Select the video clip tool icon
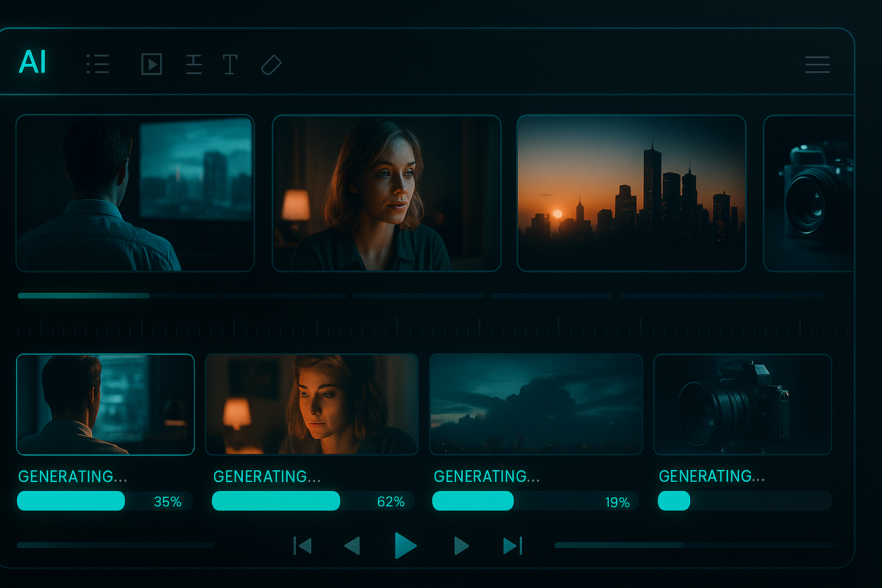Viewport: 882px width, 588px height. (x=152, y=64)
